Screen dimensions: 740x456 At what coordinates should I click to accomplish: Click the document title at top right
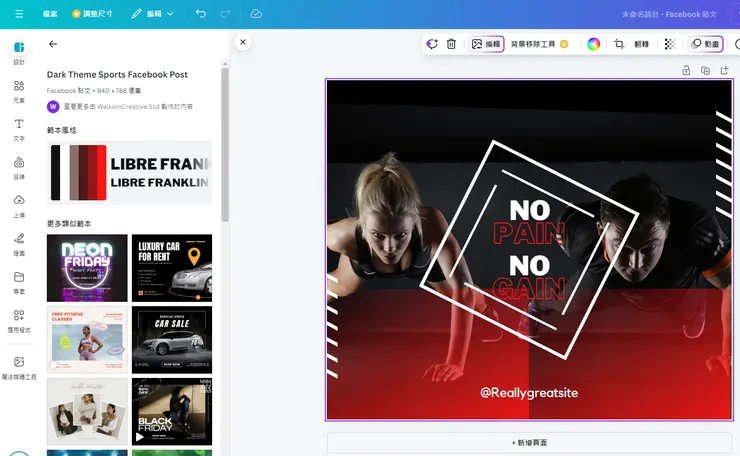(x=669, y=14)
